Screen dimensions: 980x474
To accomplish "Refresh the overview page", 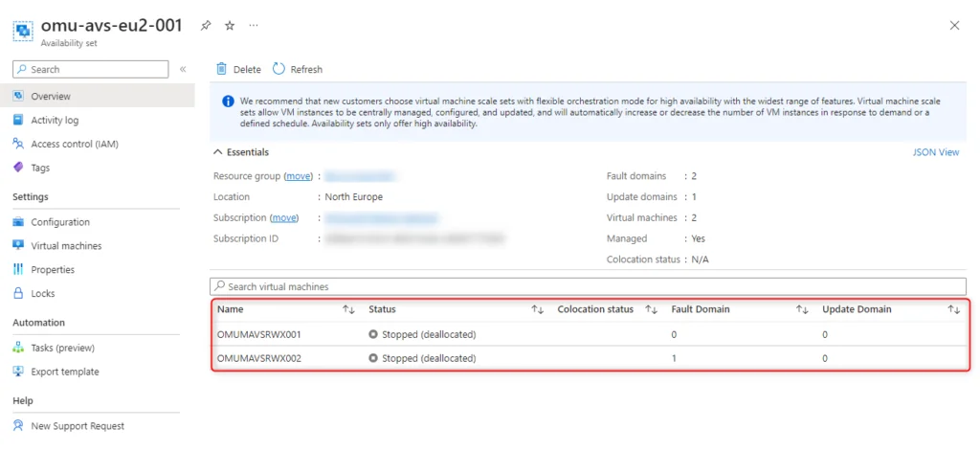I will pyautogui.click(x=298, y=69).
